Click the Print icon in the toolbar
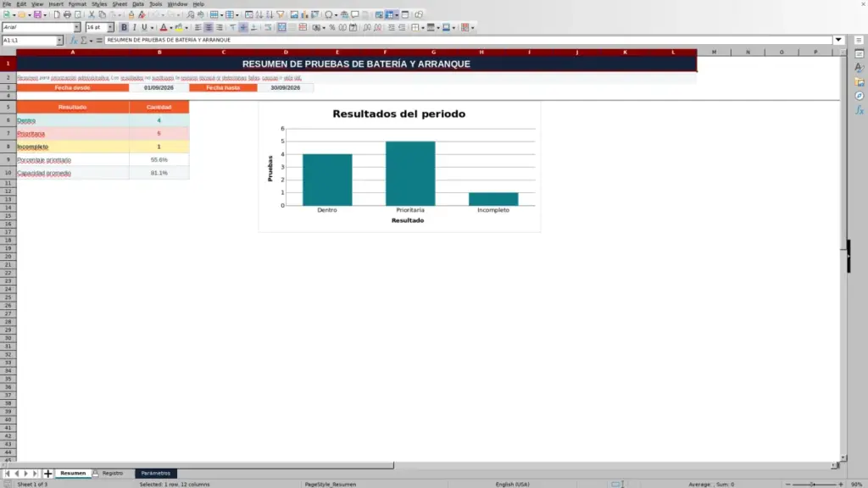Image resolution: width=868 pixels, height=488 pixels. click(x=67, y=14)
